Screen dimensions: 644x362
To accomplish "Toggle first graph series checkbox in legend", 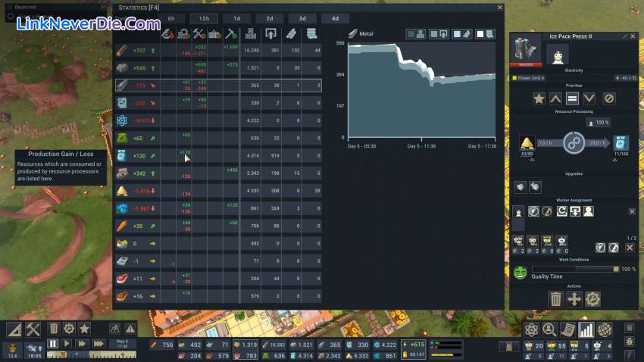I will 413,34.
